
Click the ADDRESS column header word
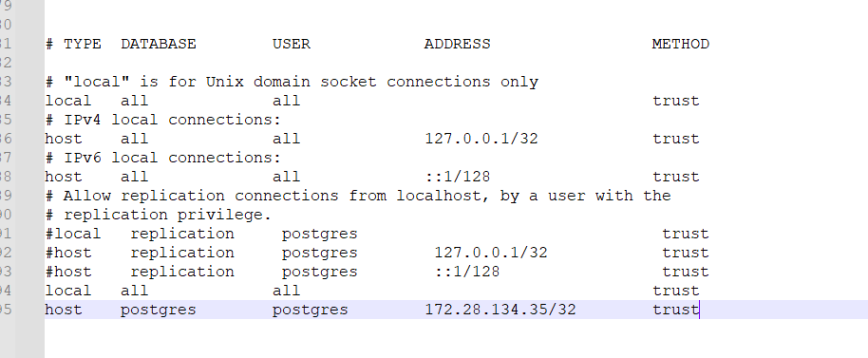[457, 44]
